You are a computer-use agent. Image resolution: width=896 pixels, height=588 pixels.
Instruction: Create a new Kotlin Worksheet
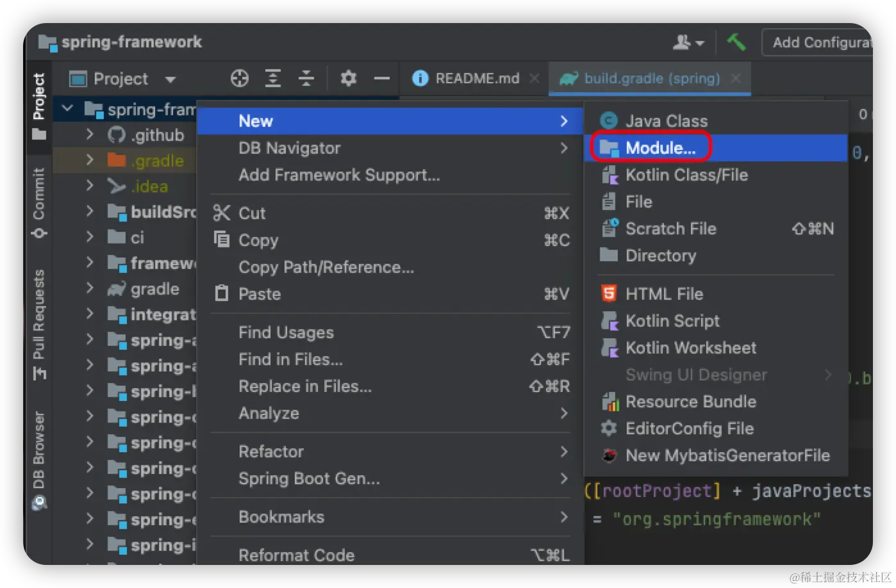point(716,348)
